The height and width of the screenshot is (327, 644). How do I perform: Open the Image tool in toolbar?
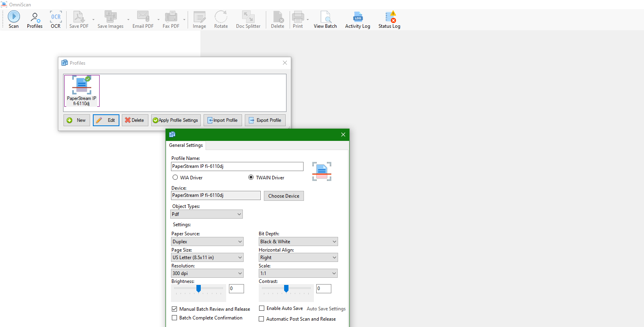click(x=199, y=19)
